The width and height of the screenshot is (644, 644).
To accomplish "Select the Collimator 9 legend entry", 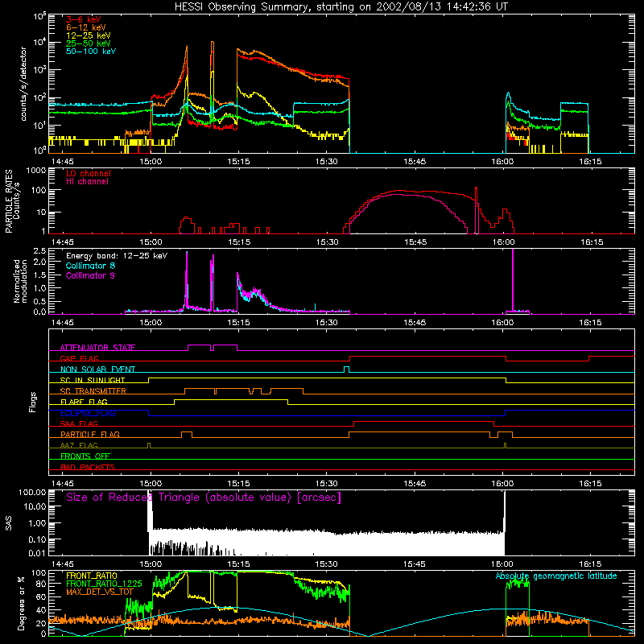I will pos(90,275).
